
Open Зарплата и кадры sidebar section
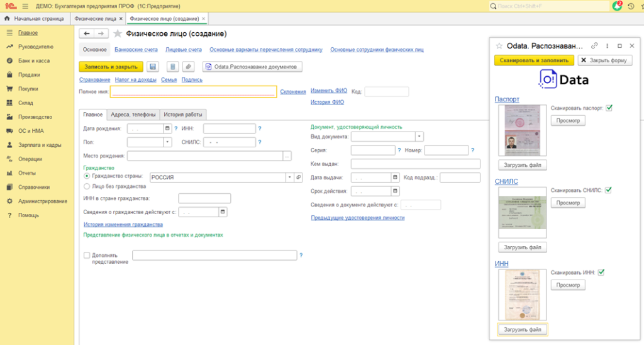[40, 145]
